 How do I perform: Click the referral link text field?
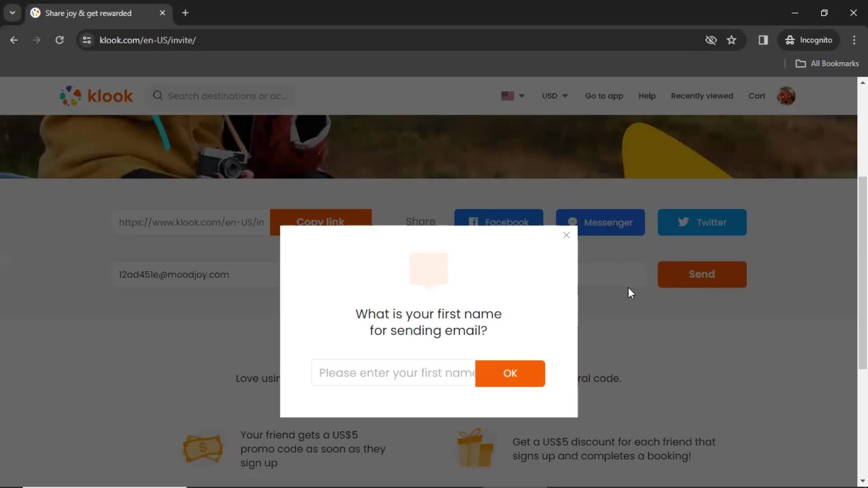pyautogui.click(x=191, y=222)
